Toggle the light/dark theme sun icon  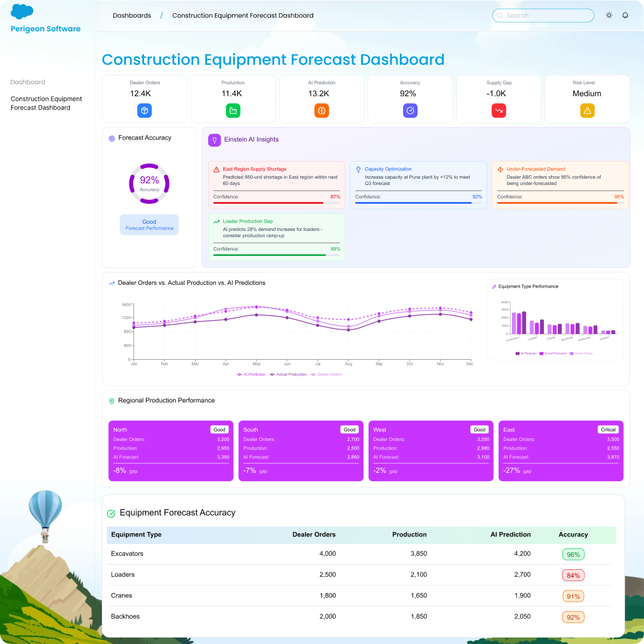[x=609, y=15]
